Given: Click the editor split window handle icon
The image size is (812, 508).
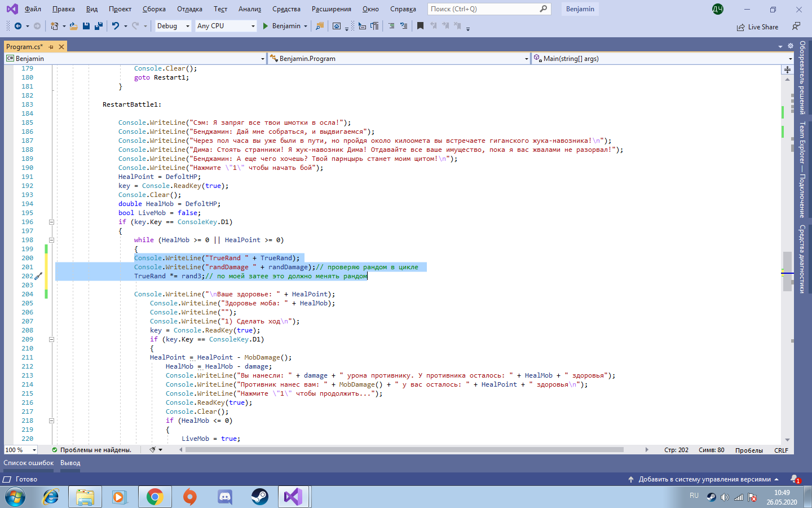Looking at the screenshot, I should 787,69.
